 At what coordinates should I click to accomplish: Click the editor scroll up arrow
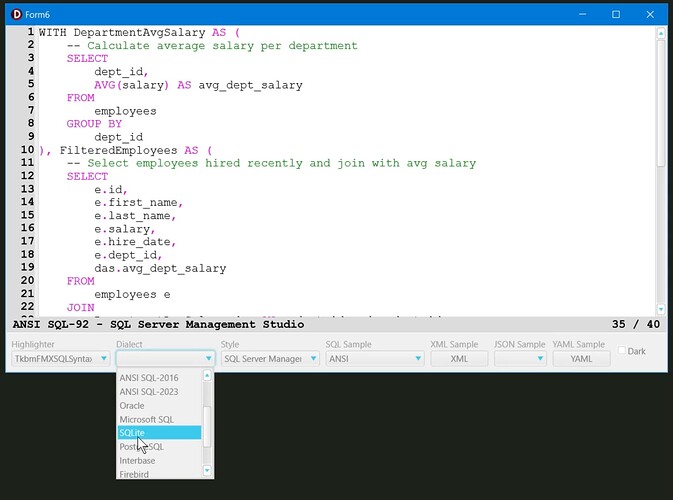661,33
